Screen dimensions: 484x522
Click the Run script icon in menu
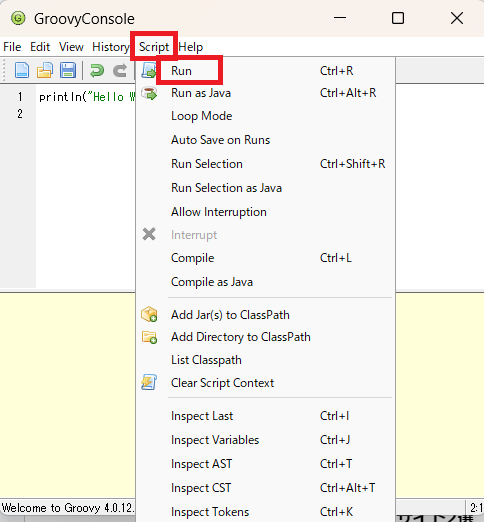point(149,70)
